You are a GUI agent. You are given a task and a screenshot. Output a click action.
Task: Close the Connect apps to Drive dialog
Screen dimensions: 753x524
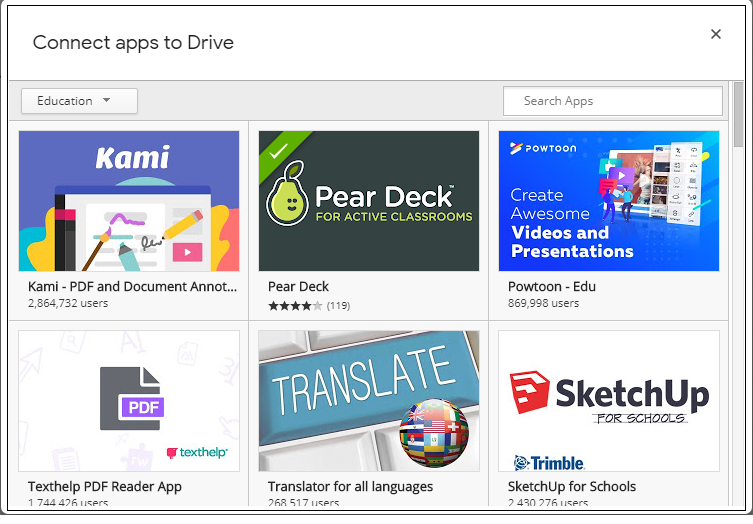716,34
